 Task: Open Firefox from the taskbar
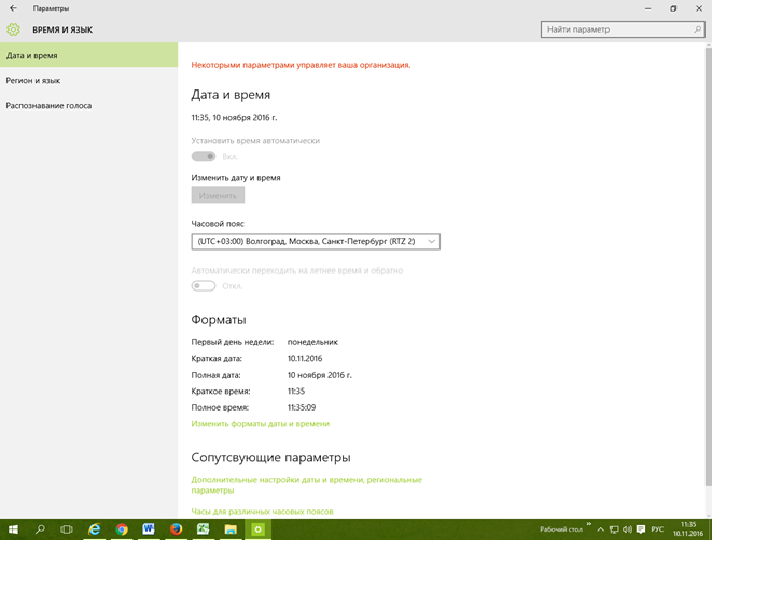tap(176, 529)
